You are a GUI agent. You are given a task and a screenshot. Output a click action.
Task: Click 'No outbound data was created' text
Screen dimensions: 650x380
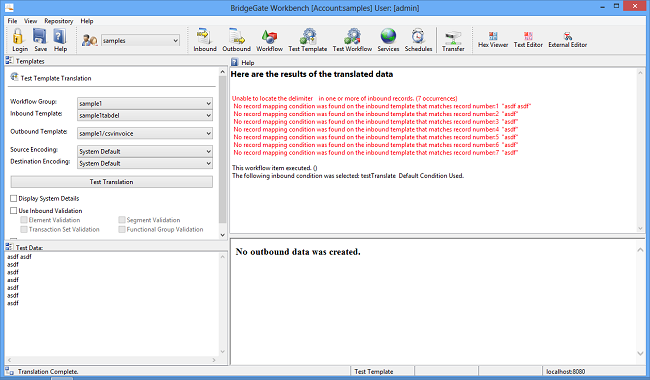coord(298,252)
